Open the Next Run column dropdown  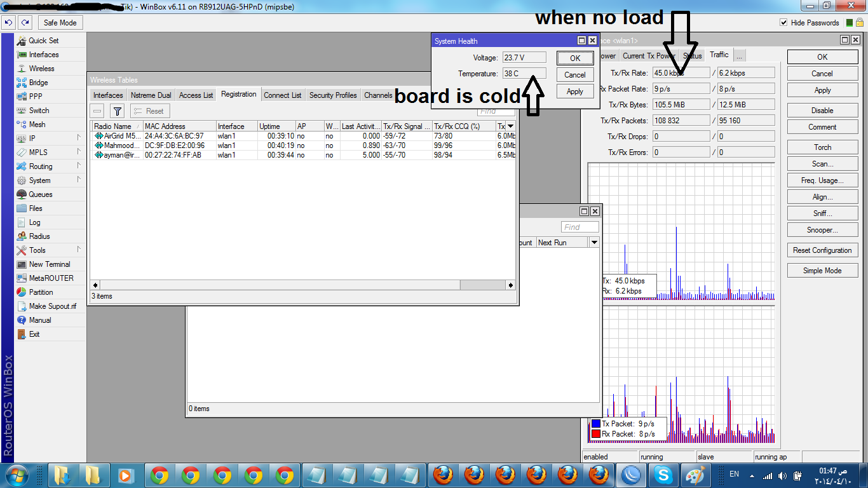click(x=594, y=242)
